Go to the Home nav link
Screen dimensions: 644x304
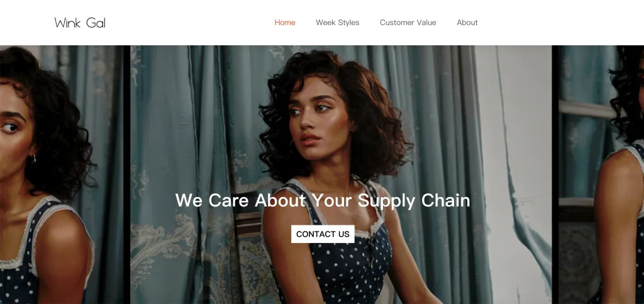pos(285,23)
